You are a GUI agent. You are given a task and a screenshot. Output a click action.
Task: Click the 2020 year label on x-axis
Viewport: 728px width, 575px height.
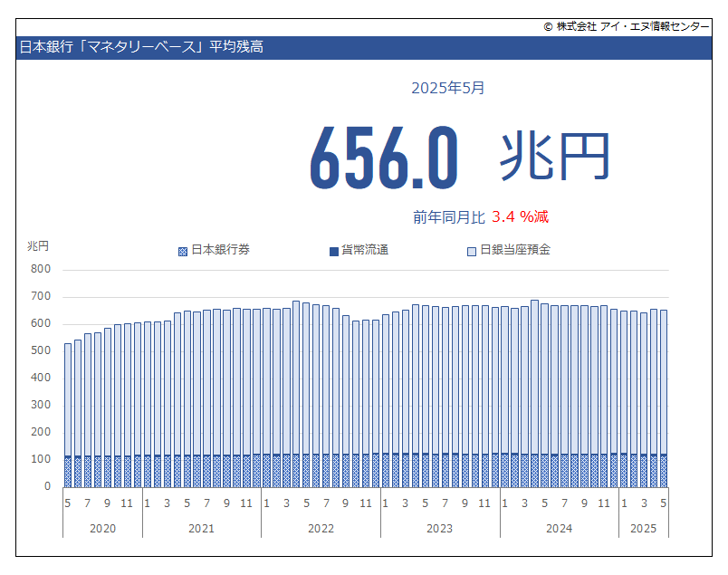102,529
